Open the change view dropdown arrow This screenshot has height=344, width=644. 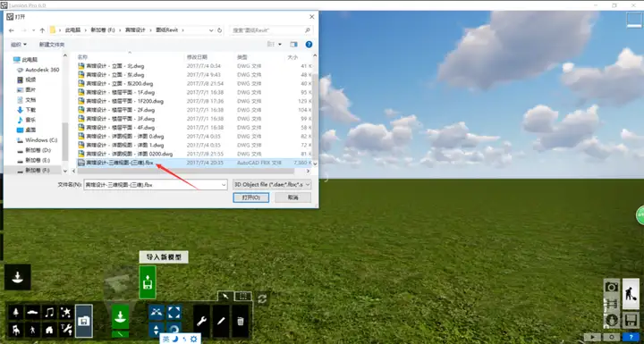pos(280,45)
